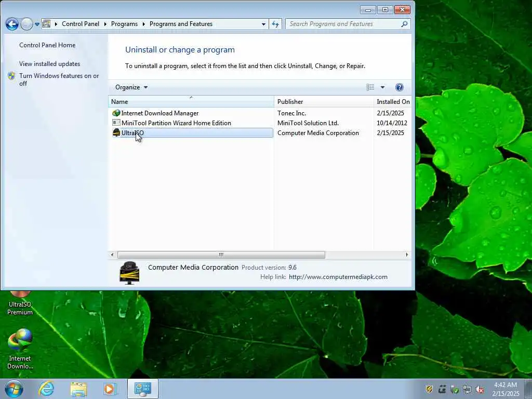The image size is (532, 399).
Task: Launch Internet Explorer from taskbar
Action: pyautogui.click(x=46, y=389)
